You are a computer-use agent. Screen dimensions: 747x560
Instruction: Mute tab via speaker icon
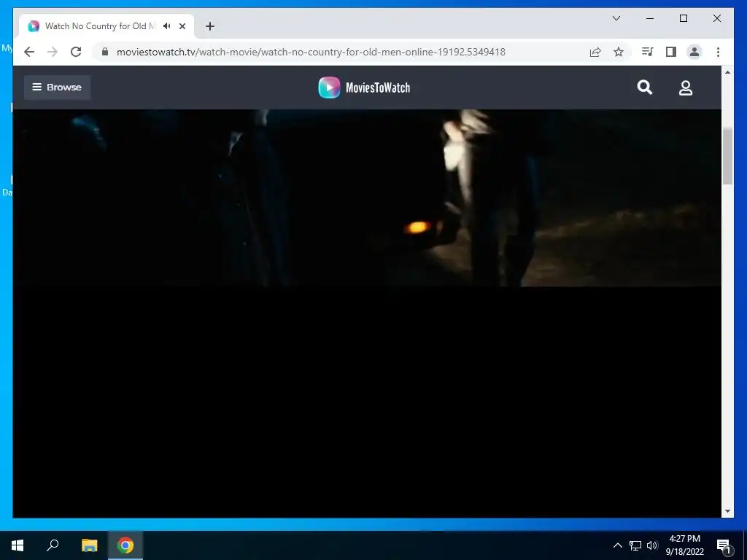click(x=167, y=26)
